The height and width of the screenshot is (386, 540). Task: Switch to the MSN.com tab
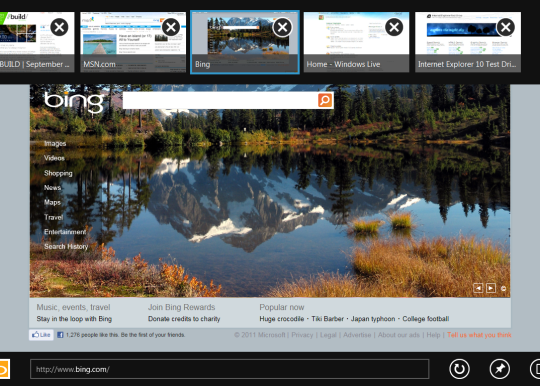pyautogui.click(x=133, y=42)
